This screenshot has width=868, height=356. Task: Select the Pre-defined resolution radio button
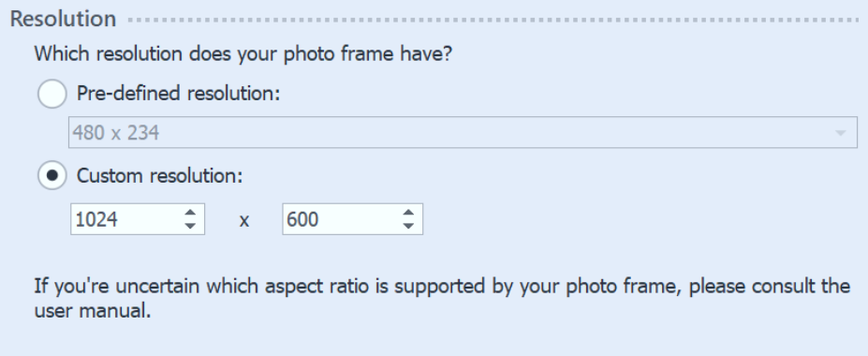pos(52,94)
